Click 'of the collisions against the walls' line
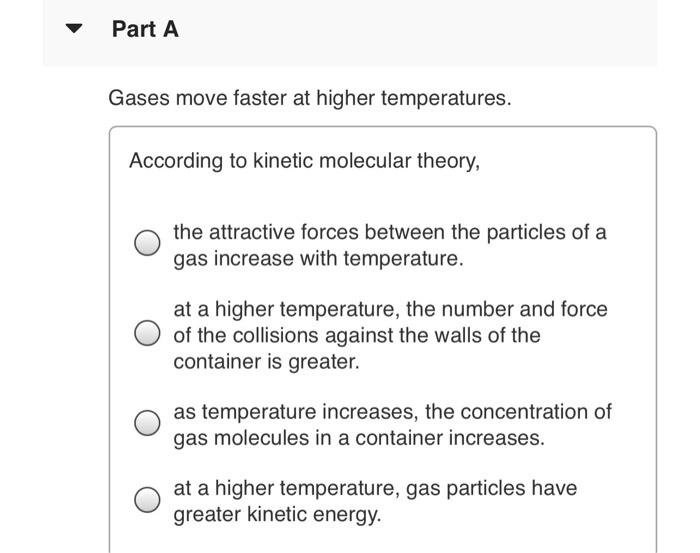 coord(357,335)
